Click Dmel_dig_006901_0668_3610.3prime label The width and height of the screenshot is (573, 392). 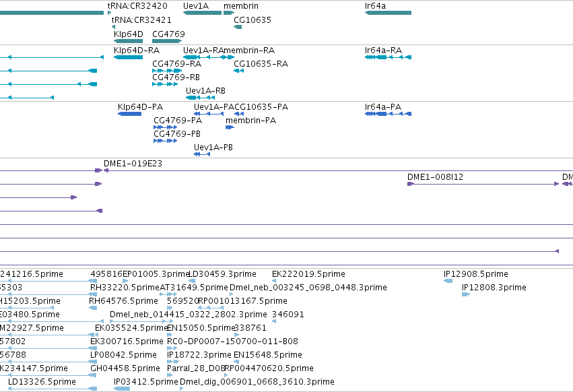click(x=257, y=382)
